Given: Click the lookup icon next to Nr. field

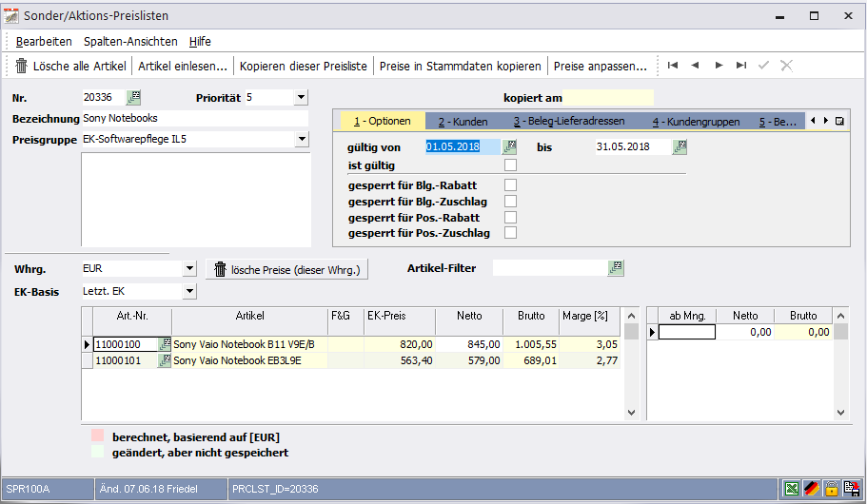Looking at the screenshot, I should 133,97.
